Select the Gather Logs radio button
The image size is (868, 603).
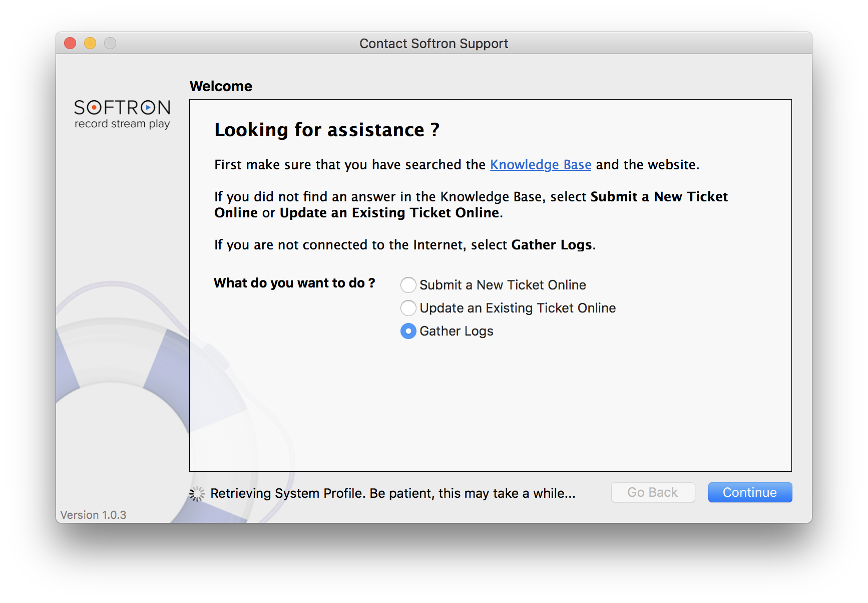coord(408,331)
